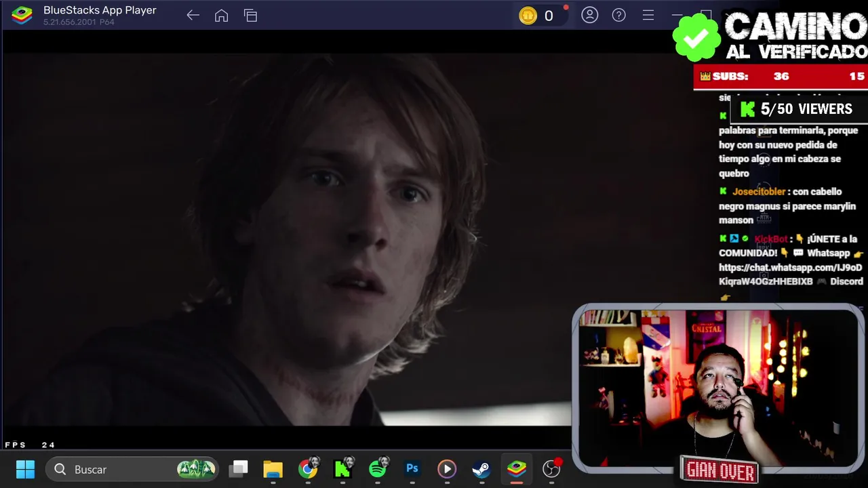
Task: Click the FPS 24 counter
Action: pos(30,445)
